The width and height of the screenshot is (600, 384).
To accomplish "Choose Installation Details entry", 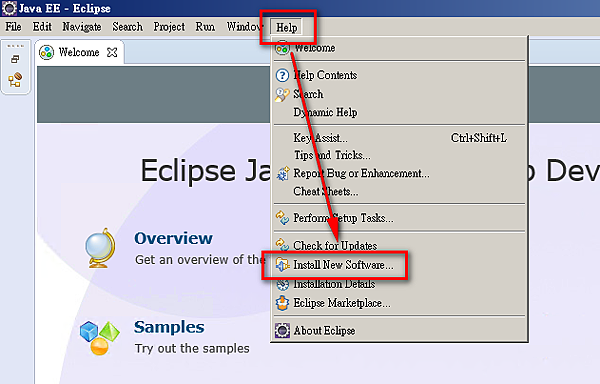I will 400,284.
